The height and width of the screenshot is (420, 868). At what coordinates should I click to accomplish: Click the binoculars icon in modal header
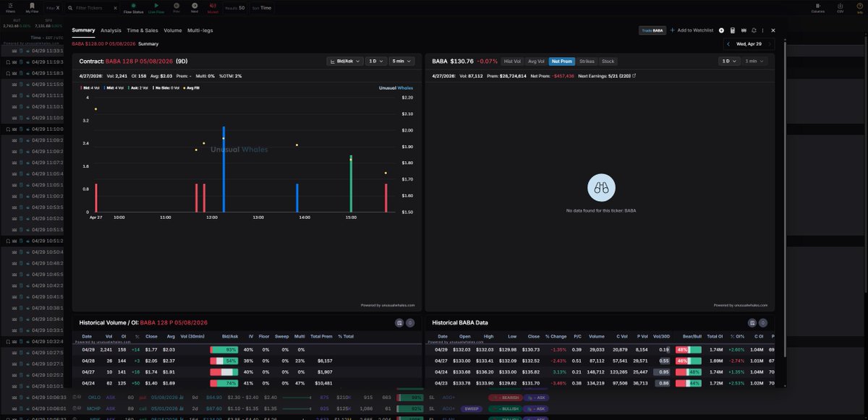(744, 30)
